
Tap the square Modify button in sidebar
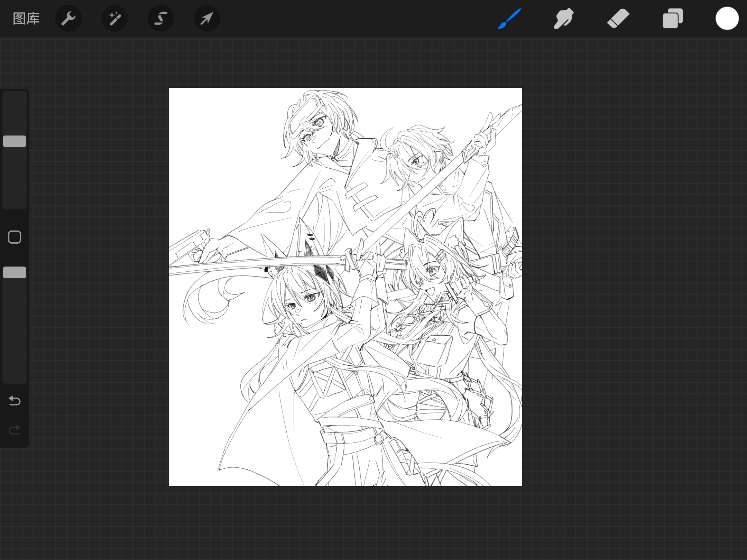point(15,237)
